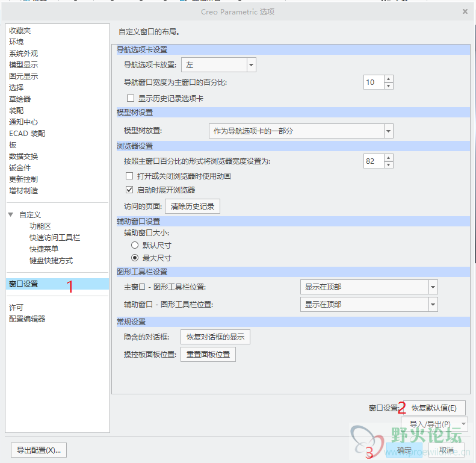The width and height of the screenshot is (476, 463).
Task: Select 键盘快捷方式 item
Action: pos(51,261)
